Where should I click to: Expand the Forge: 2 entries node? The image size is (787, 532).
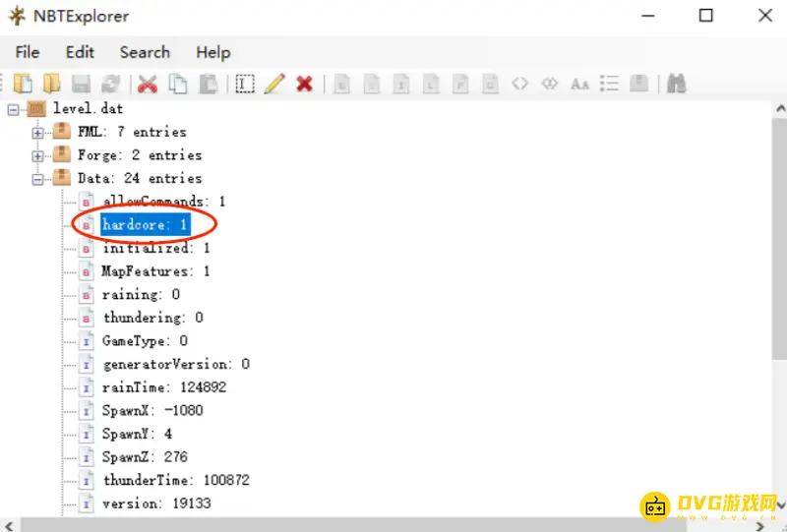(x=38, y=155)
